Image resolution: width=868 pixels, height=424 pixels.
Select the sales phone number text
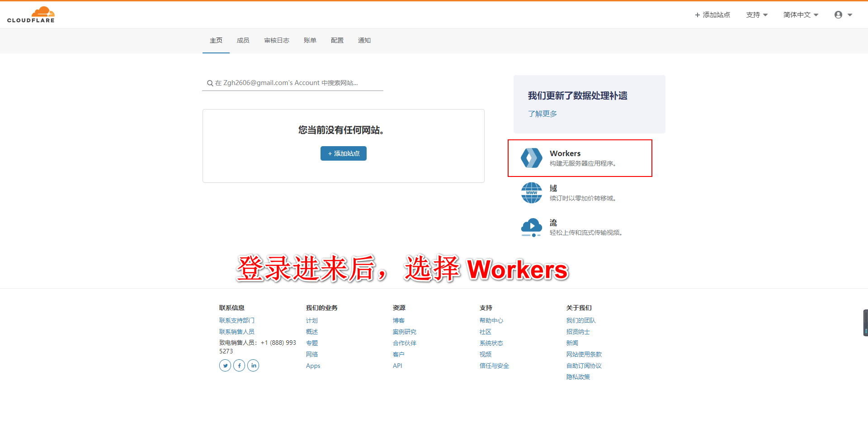tap(258, 347)
